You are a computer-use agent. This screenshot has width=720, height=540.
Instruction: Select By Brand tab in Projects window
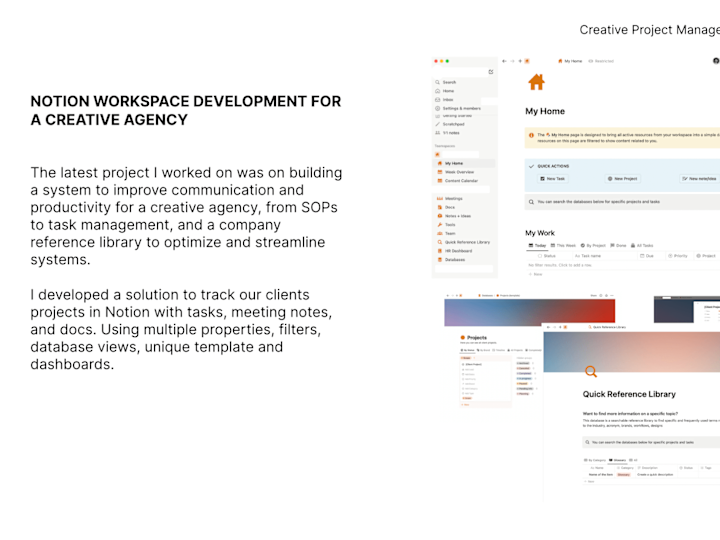[484, 350]
